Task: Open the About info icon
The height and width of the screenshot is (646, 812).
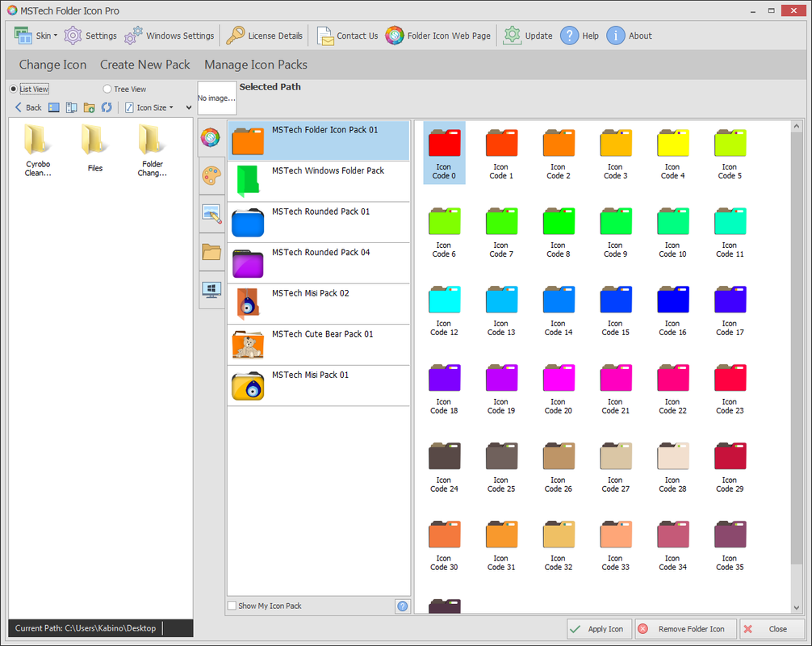Action: (616, 36)
